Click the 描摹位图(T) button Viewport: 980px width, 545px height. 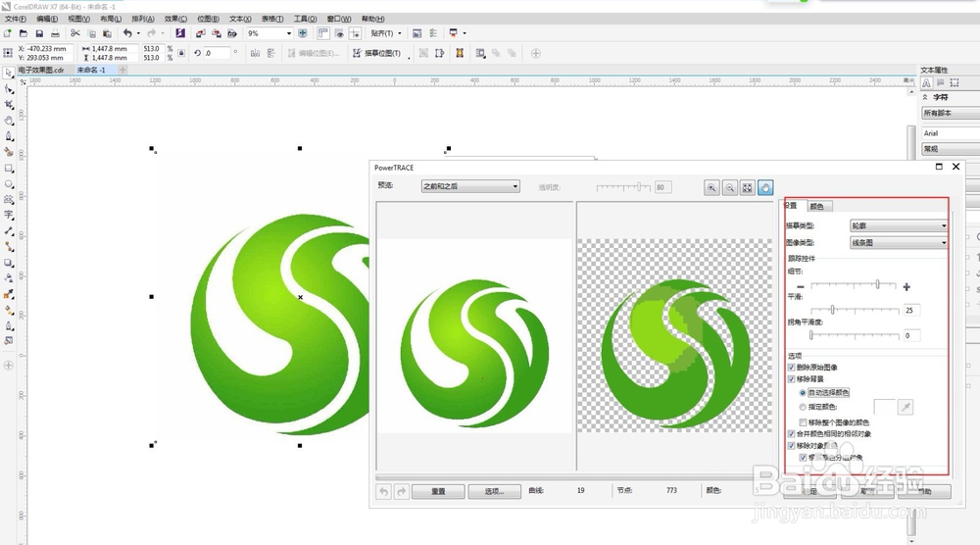(377, 53)
